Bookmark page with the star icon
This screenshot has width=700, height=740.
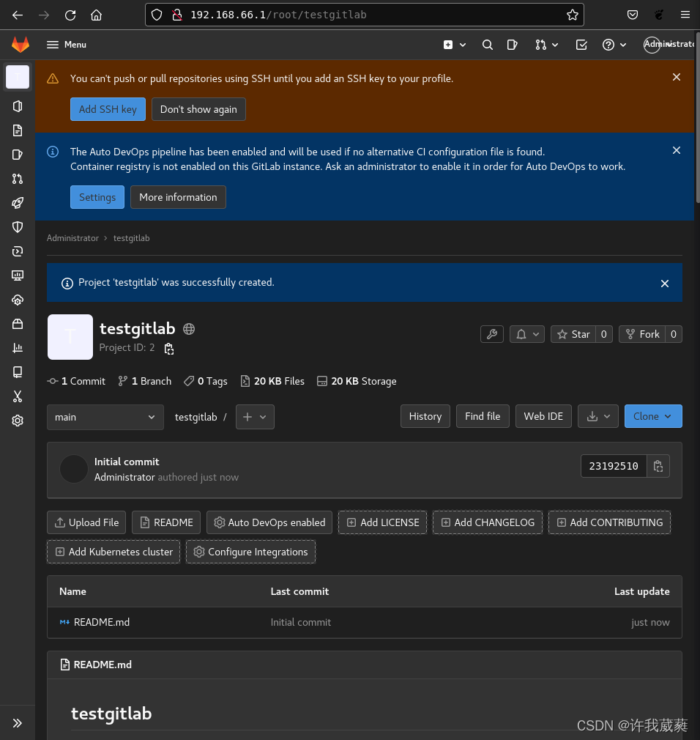click(572, 15)
